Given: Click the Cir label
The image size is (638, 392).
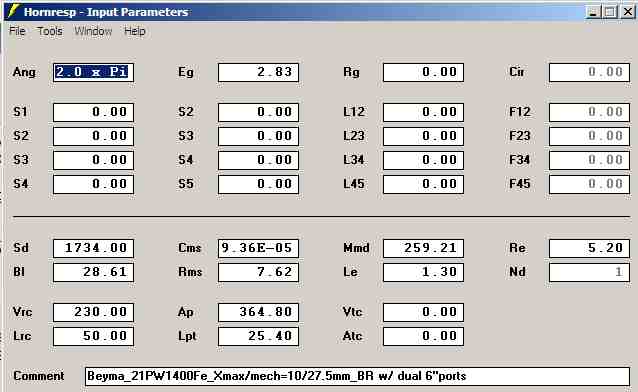Looking at the screenshot, I should [x=516, y=72].
